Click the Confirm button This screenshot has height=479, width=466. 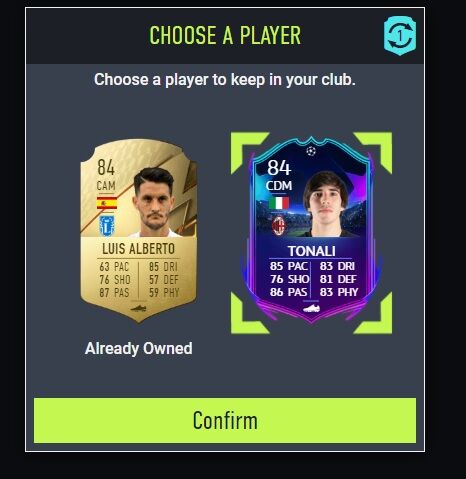coord(225,420)
